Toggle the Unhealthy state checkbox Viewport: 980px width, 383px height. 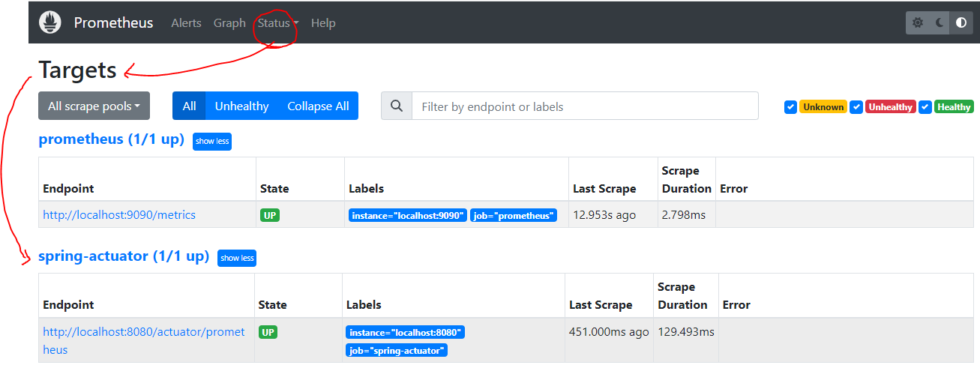[856, 107]
